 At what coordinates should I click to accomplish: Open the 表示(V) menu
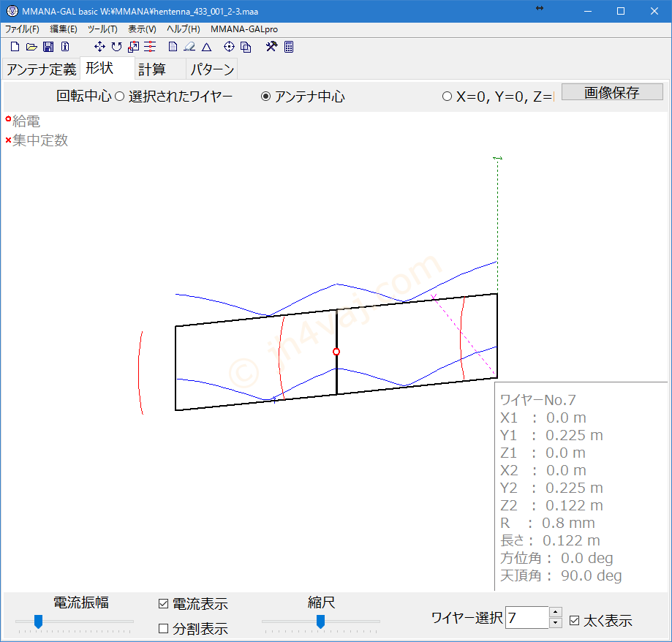tap(143, 29)
